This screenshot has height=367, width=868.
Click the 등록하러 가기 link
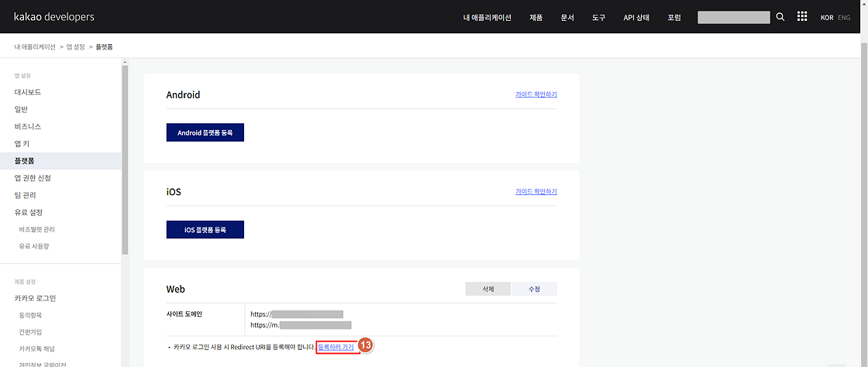tap(336, 347)
